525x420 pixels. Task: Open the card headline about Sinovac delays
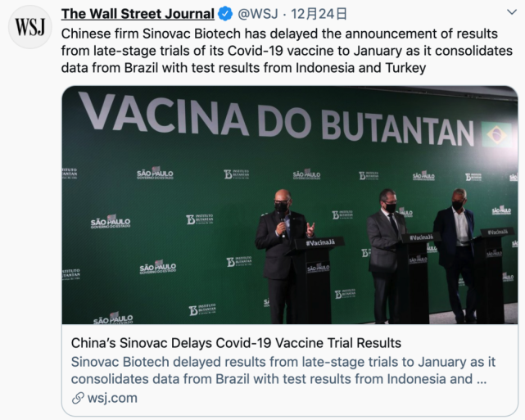pyautogui.click(x=236, y=342)
